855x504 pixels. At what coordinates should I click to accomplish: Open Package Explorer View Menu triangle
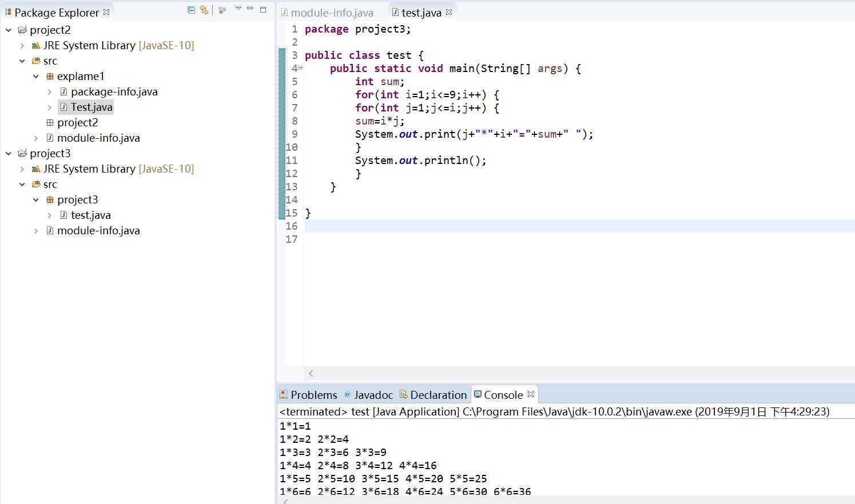click(238, 9)
